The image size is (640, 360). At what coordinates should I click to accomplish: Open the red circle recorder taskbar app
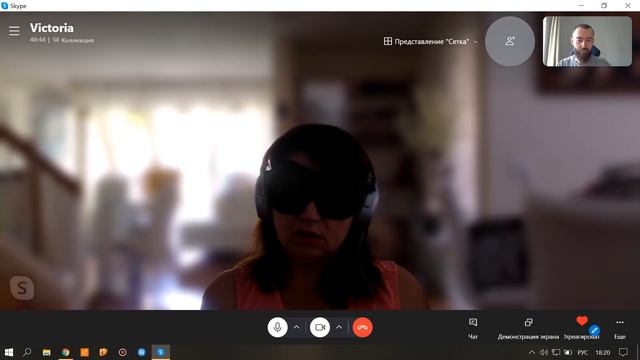click(122, 352)
